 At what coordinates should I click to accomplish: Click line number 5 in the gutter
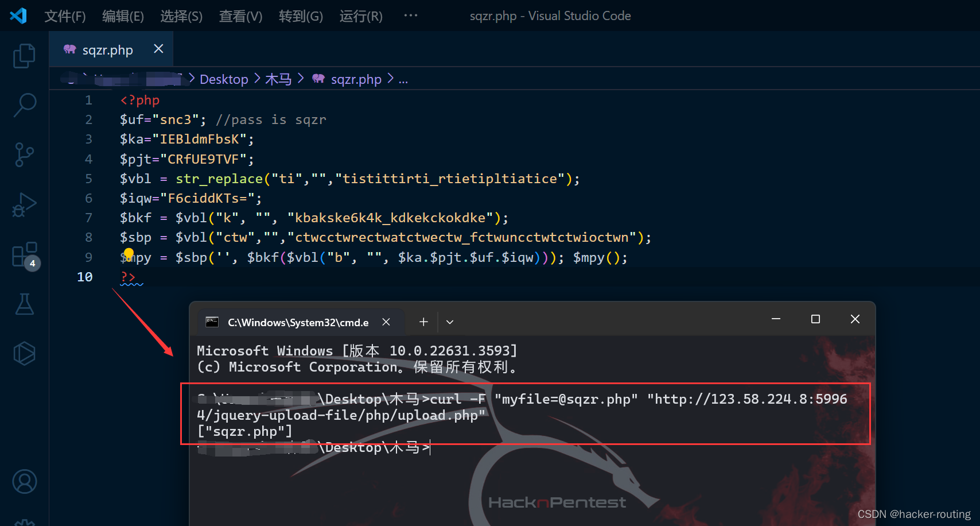88,179
